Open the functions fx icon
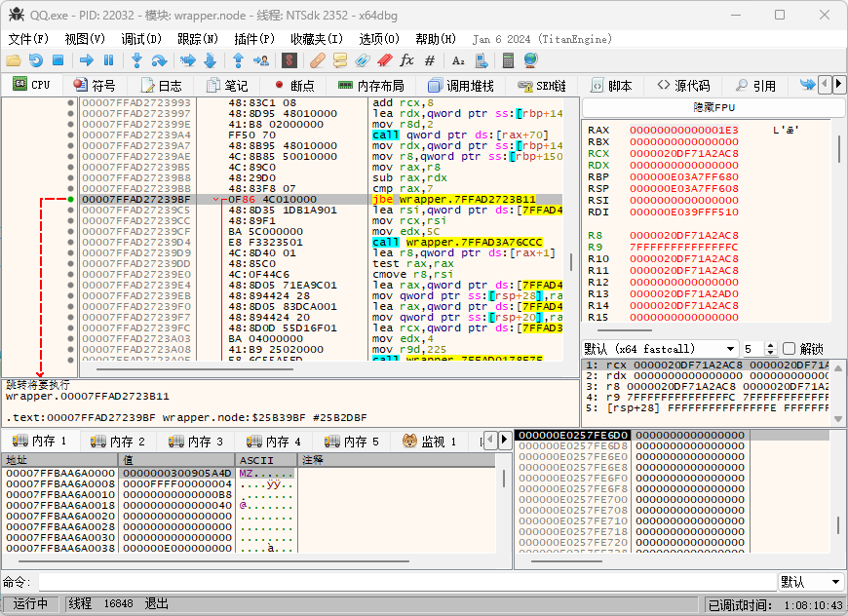 406,60
